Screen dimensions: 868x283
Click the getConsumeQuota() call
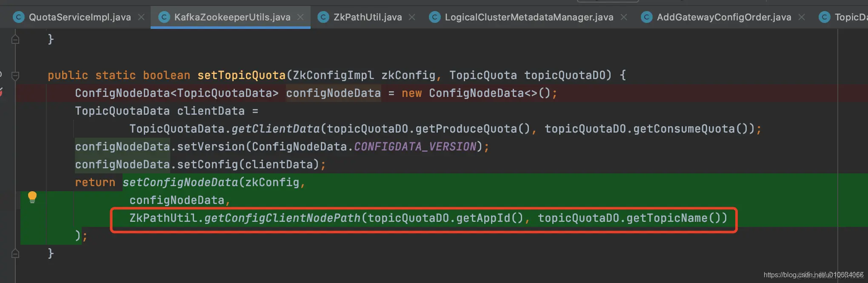(690, 129)
